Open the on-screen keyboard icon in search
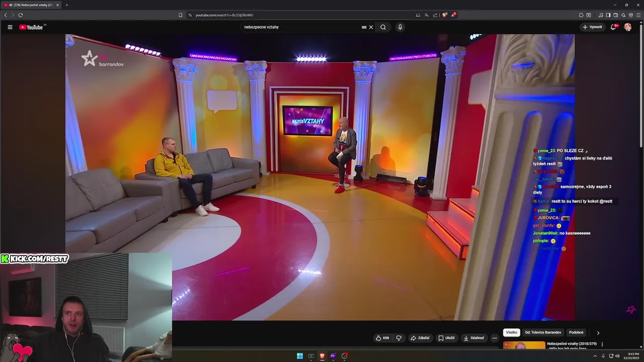 pos(364,27)
